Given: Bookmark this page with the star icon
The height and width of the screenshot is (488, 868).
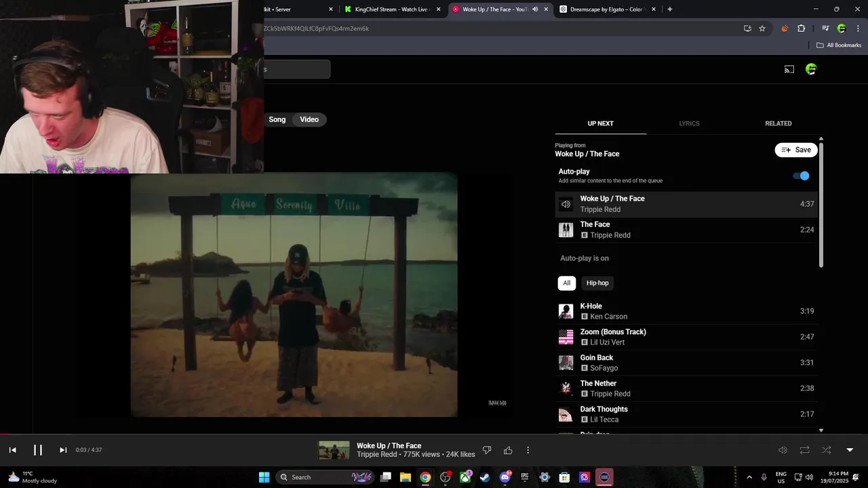Looking at the screenshot, I should [762, 28].
